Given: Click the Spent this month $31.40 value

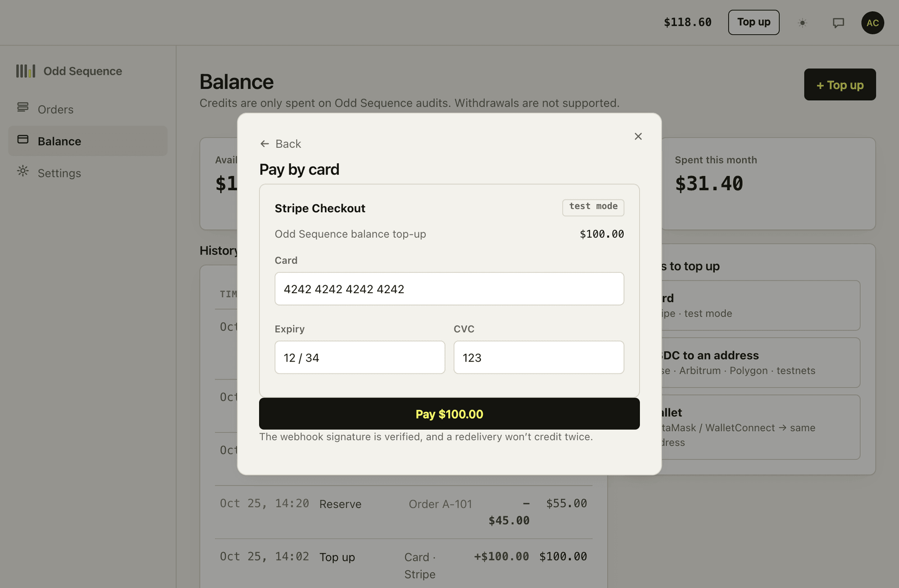Looking at the screenshot, I should point(709,184).
